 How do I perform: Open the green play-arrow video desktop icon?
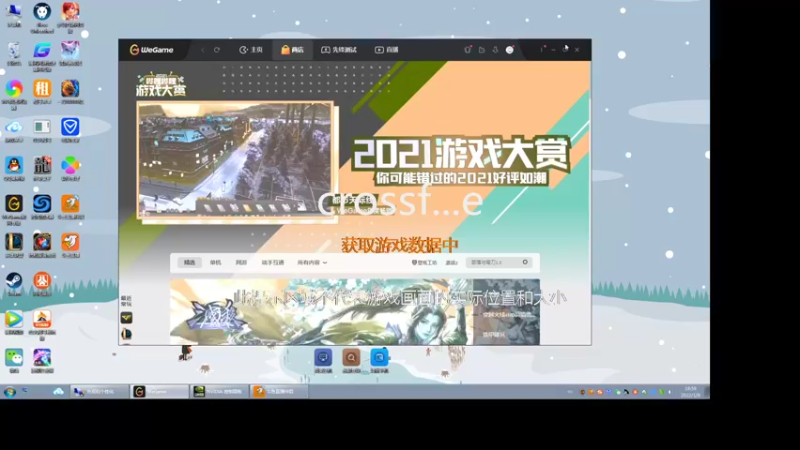[14, 322]
